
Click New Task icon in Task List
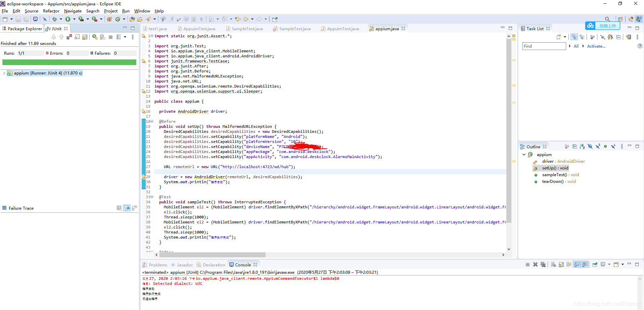559,37
